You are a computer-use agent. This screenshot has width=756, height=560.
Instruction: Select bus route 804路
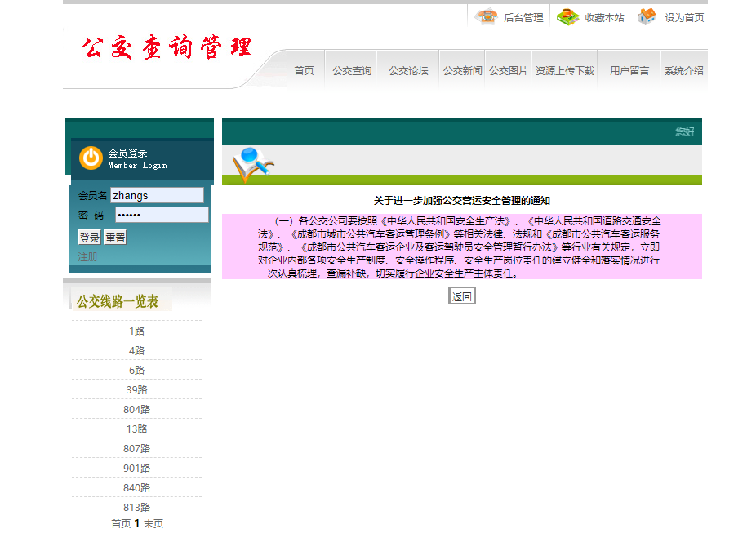[137, 410]
